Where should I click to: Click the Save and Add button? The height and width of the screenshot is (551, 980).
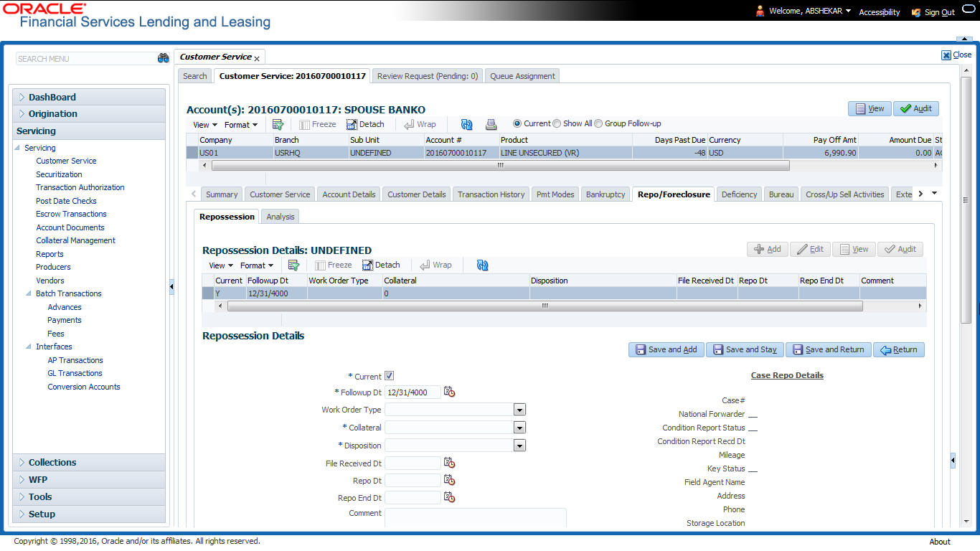666,349
